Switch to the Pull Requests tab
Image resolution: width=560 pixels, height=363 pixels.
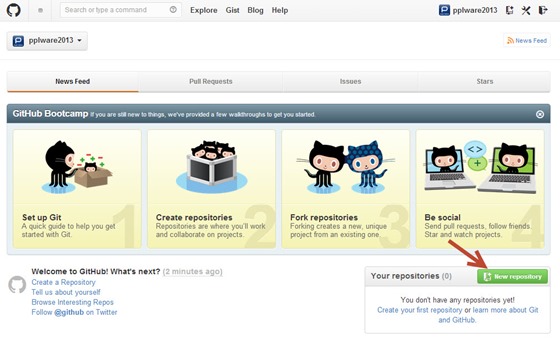click(211, 81)
